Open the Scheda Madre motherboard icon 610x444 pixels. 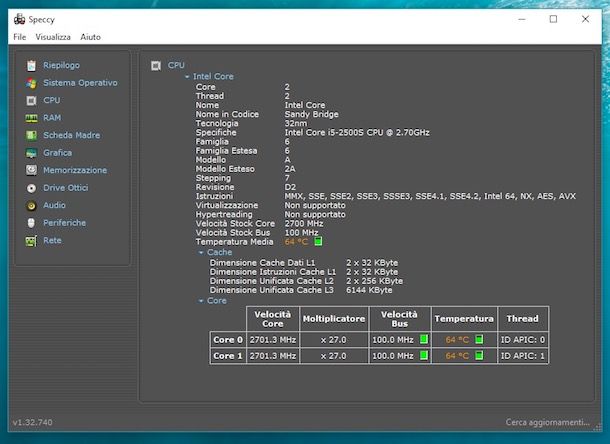[x=32, y=135]
